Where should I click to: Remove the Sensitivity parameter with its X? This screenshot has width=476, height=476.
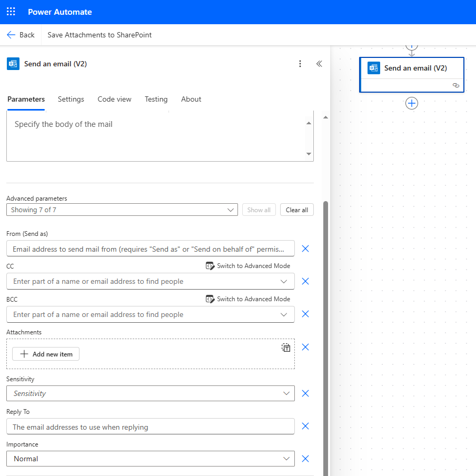pos(305,393)
